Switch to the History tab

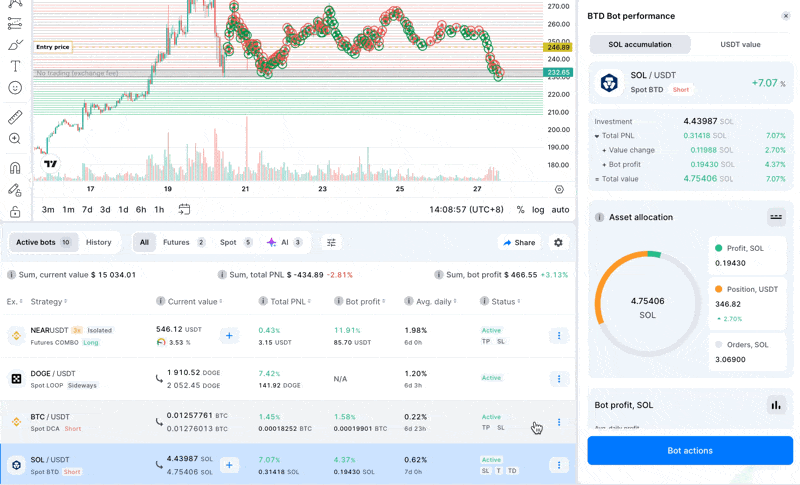[99, 242]
